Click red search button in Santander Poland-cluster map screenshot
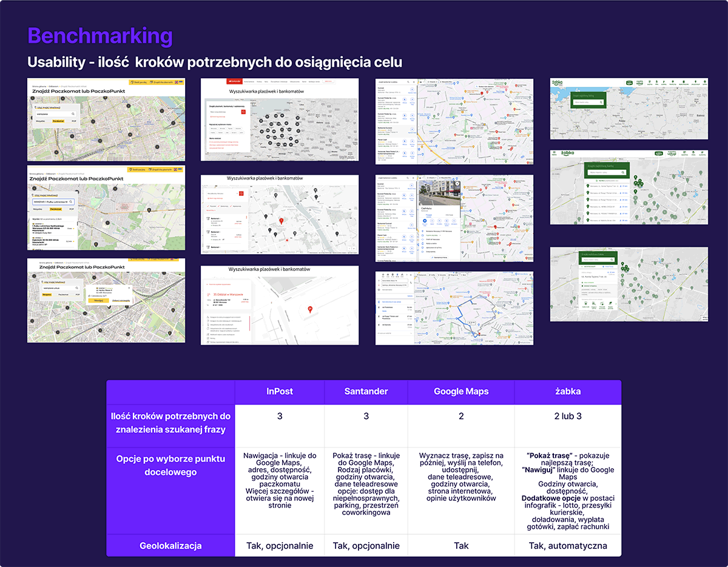Screen dimensions: 728x567 tap(243, 112)
